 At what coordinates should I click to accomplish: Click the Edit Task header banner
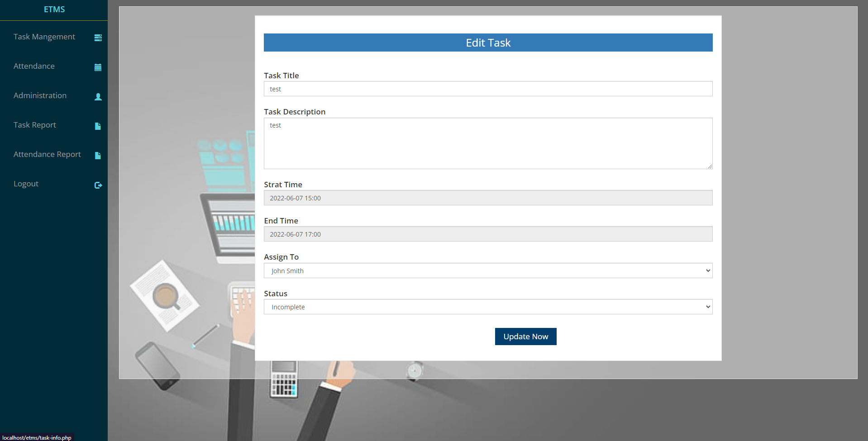488,42
